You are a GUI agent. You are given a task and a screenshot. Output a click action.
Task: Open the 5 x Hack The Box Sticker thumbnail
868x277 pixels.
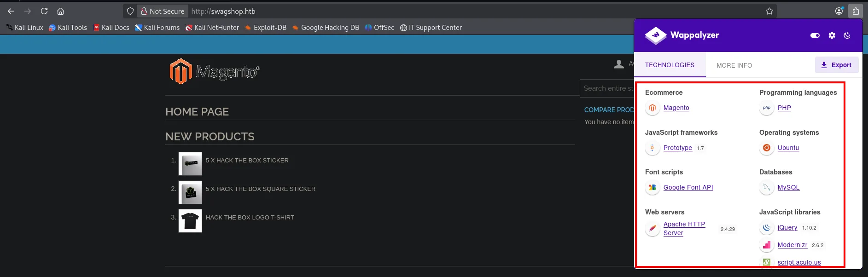pos(190,164)
